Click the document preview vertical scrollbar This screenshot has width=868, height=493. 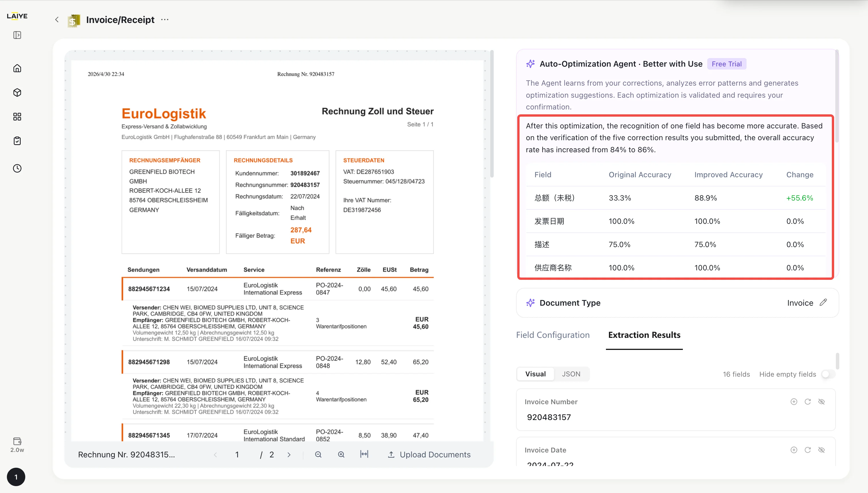[x=492, y=114]
